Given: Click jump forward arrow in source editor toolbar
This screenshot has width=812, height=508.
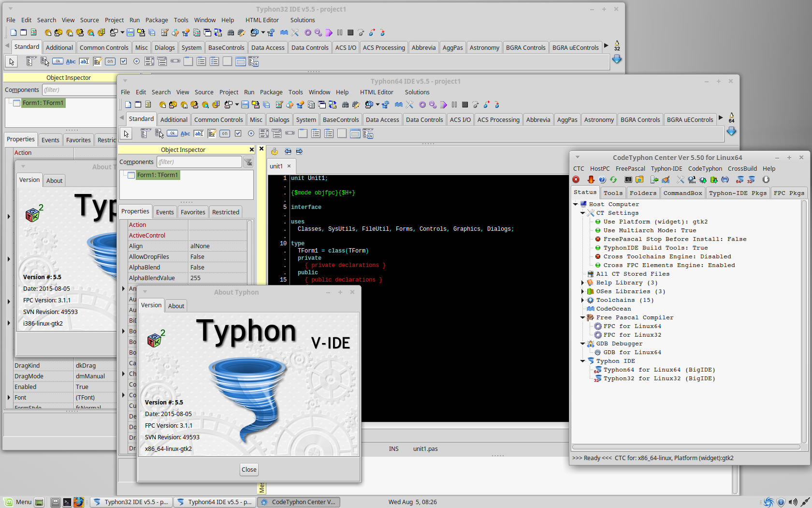Looking at the screenshot, I should pos(299,151).
